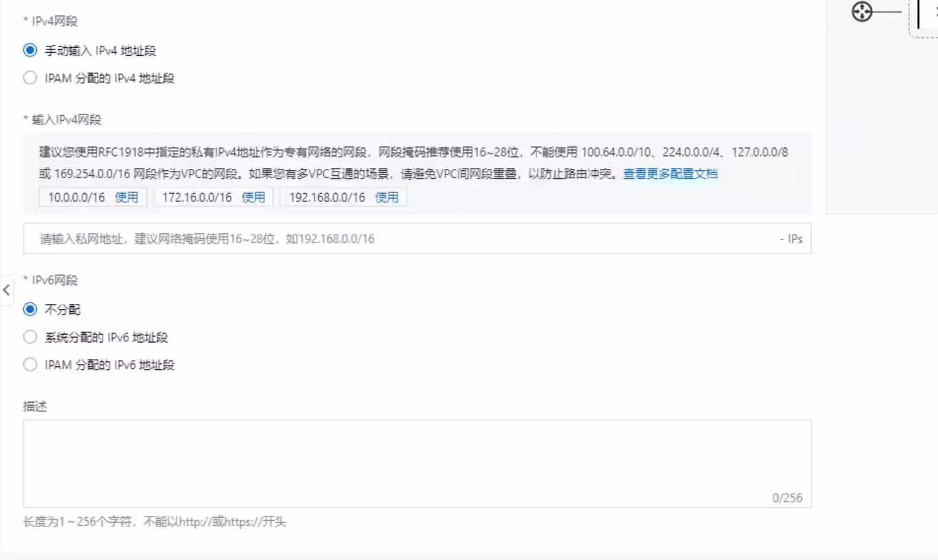Open 查看更多配置文档 link
Viewport: 938px width, 560px height.
tap(670, 174)
